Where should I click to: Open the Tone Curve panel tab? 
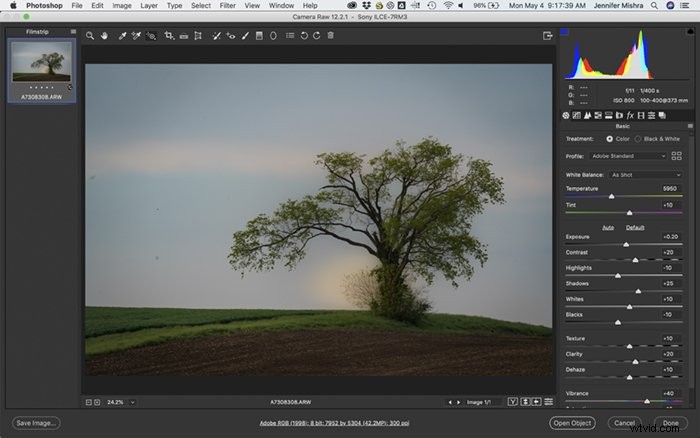coord(576,116)
